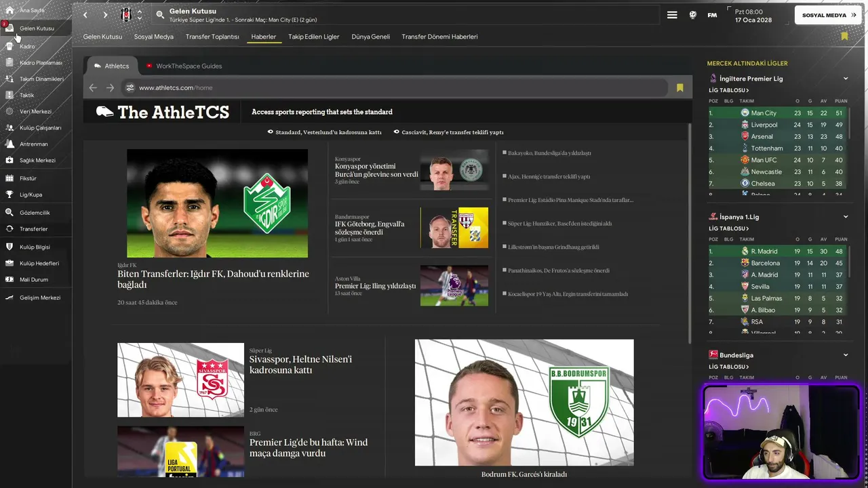This screenshot has height=488, width=868.
Task: Click the FM logo button in header
Action: [x=712, y=15]
